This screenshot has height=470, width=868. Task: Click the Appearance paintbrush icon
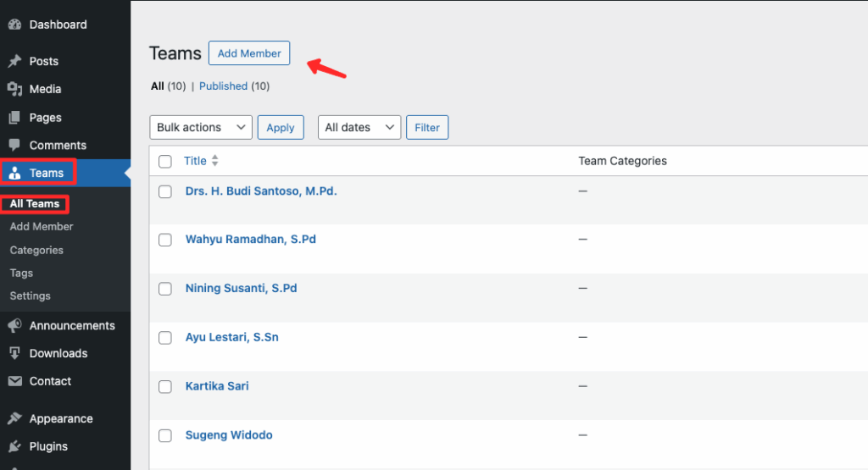tap(15, 418)
